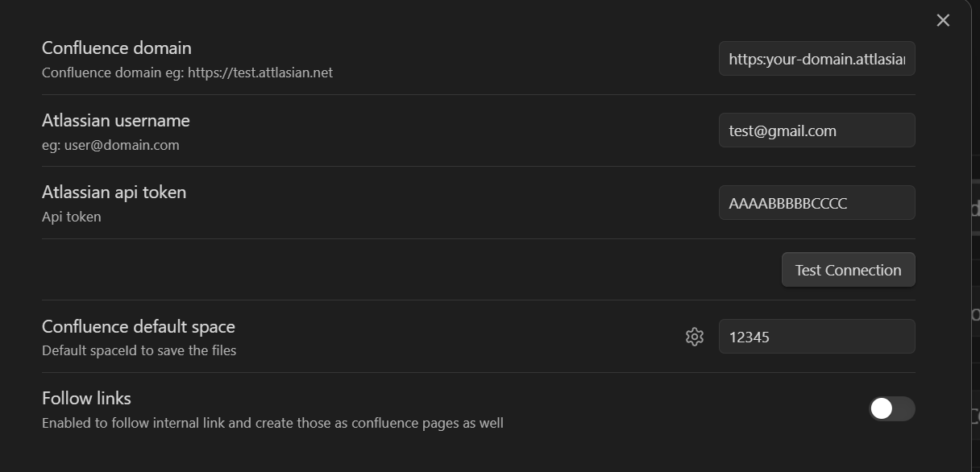Click the Atlassian api token heading
This screenshot has width=980, height=472.
coord(114,193)
